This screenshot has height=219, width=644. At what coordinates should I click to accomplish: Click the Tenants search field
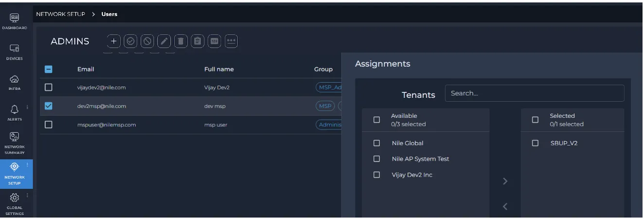[x=535, y=93]
